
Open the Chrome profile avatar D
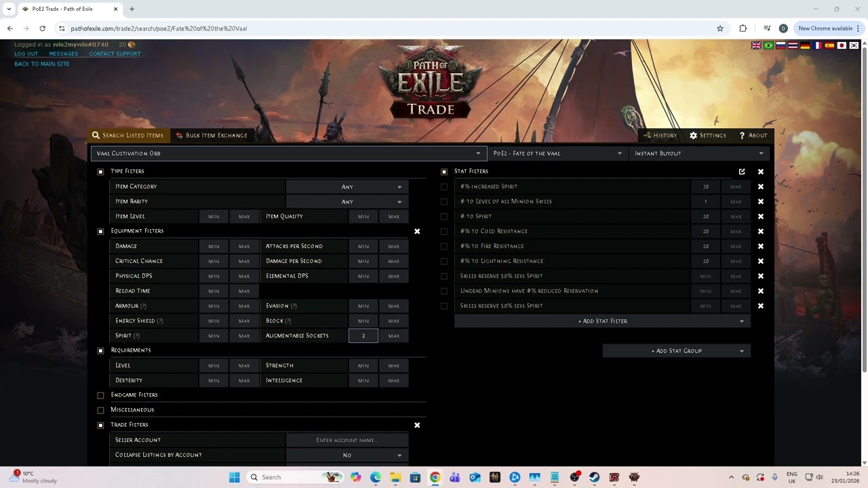tap(783, 28)
